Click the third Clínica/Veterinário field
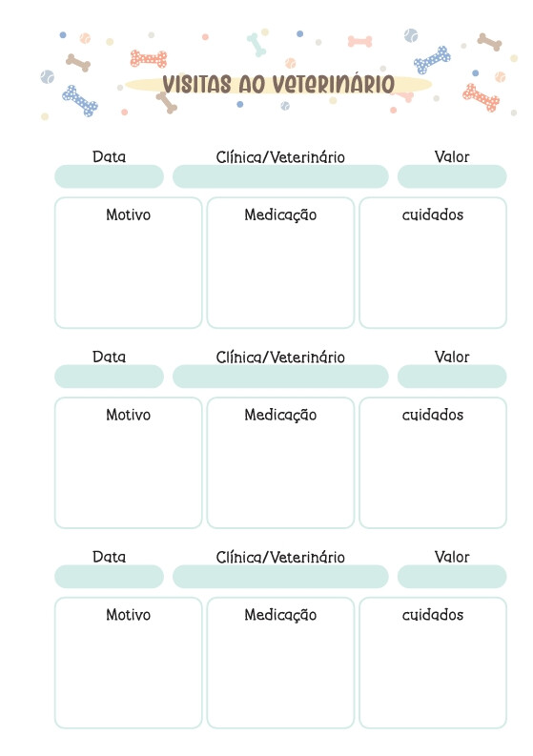Viewport: 533px width, 756px height. 280,577
